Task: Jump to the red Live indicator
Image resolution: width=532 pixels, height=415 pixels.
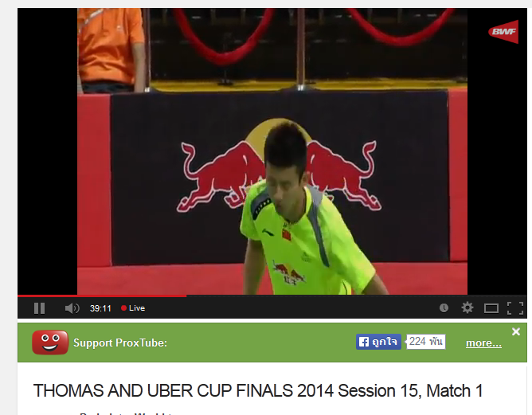Action: 133,308
